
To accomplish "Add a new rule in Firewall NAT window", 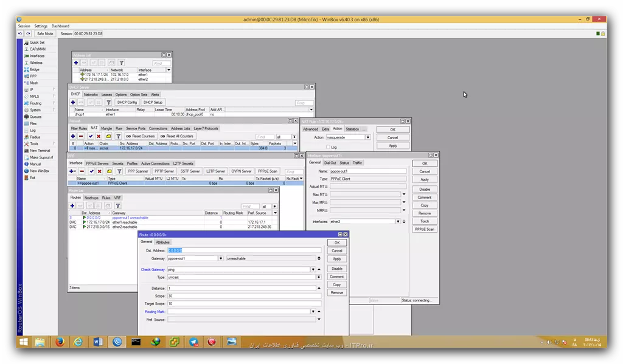I will (x=73, y=136).
